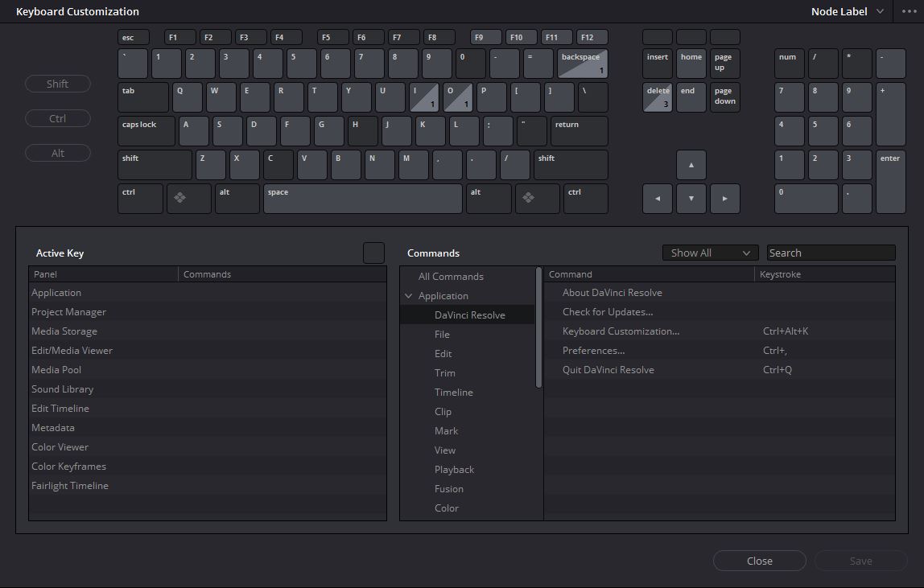Click the num lock key
Image resolution: width=924 pixels, height=588 pixels.
[789, 64]
